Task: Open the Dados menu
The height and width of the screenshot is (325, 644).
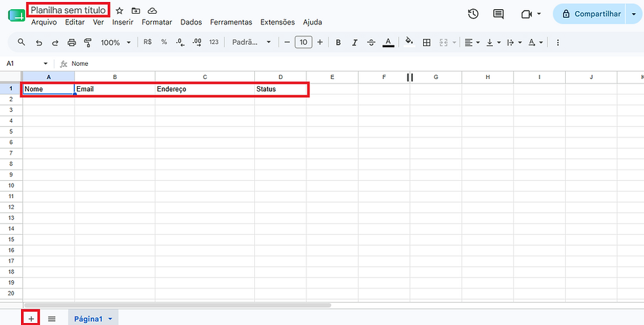Action: click(191, 22)
